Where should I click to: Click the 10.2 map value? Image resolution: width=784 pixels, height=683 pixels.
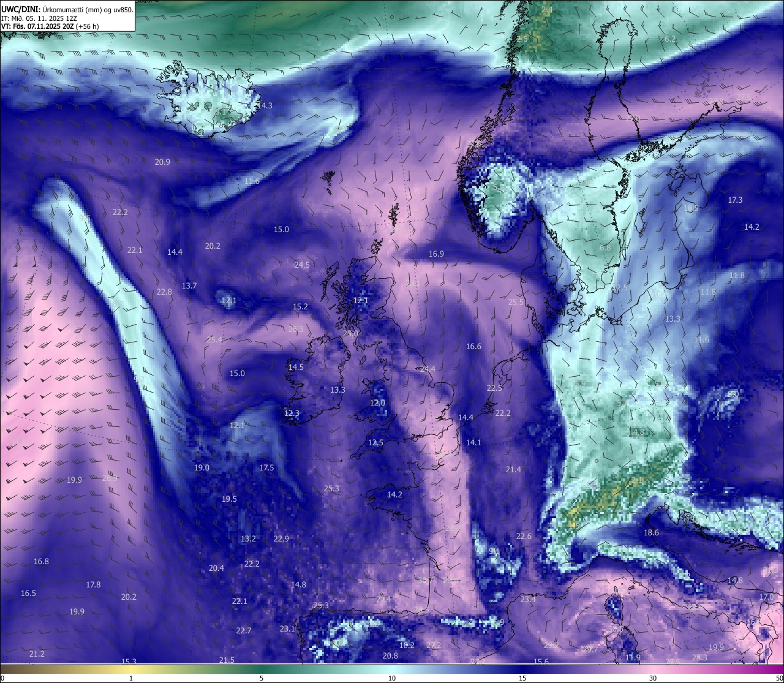(407, 645)
